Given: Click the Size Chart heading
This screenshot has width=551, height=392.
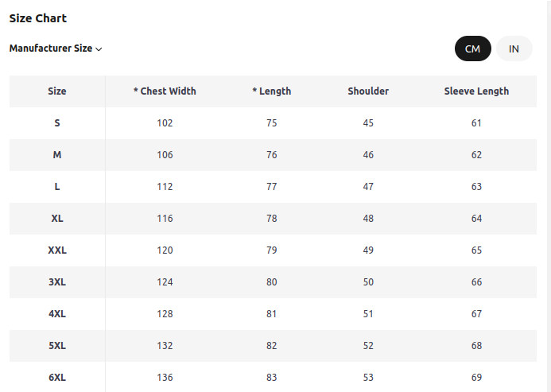Looking at the screenshot, I should (x=38, y=18).
